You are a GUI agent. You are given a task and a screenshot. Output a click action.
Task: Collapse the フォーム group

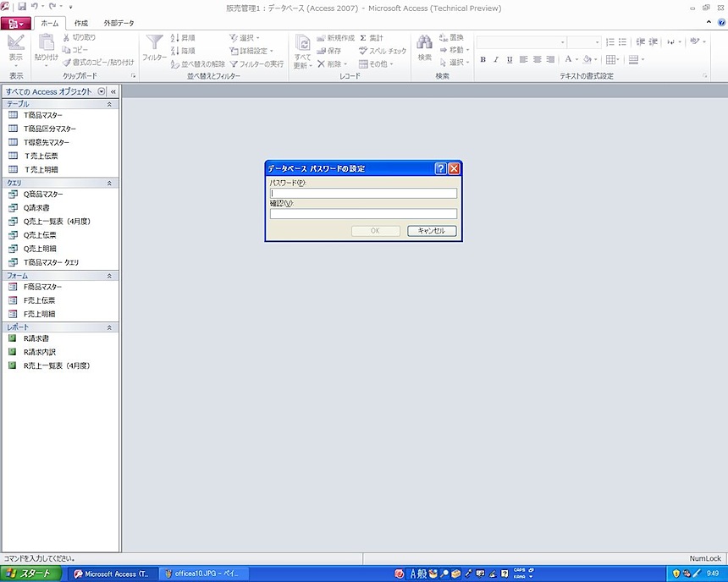tap(109, 276)
